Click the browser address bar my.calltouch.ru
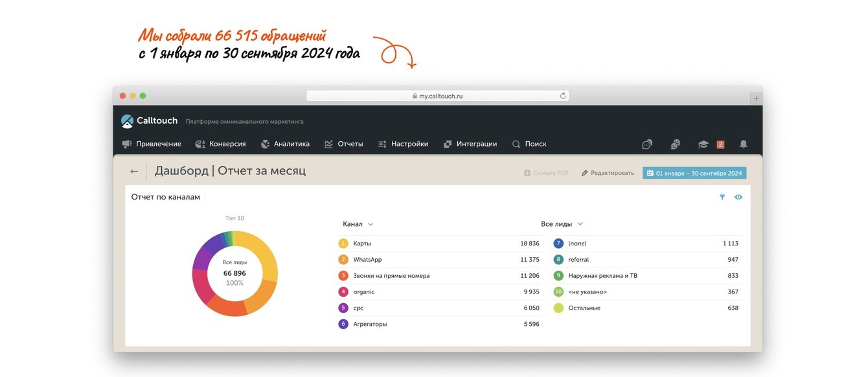 [438, 96]
